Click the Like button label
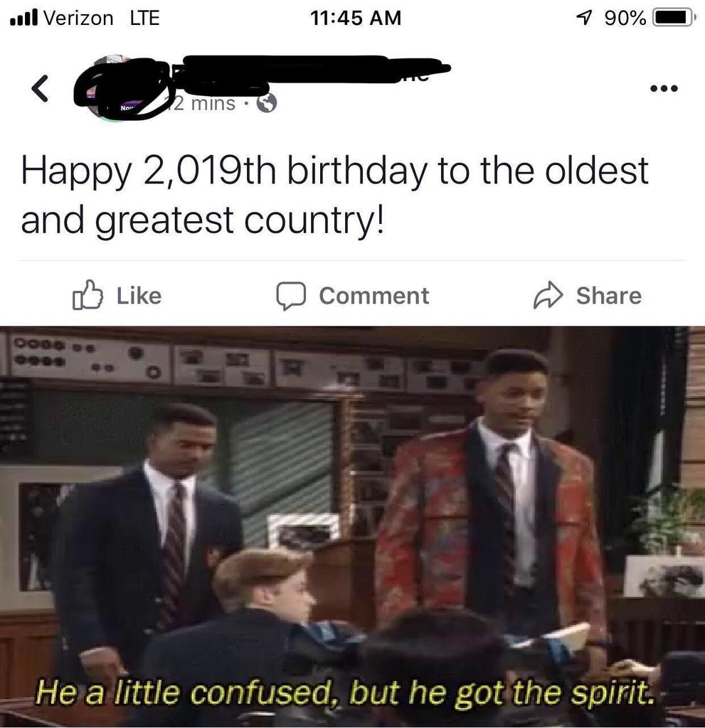 point(139,296)
